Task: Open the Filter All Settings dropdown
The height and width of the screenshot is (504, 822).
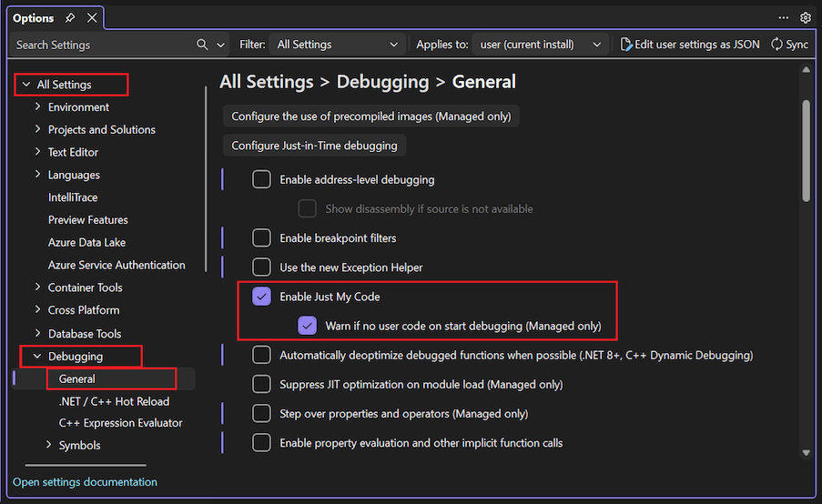Action: (x=338, y=45)
